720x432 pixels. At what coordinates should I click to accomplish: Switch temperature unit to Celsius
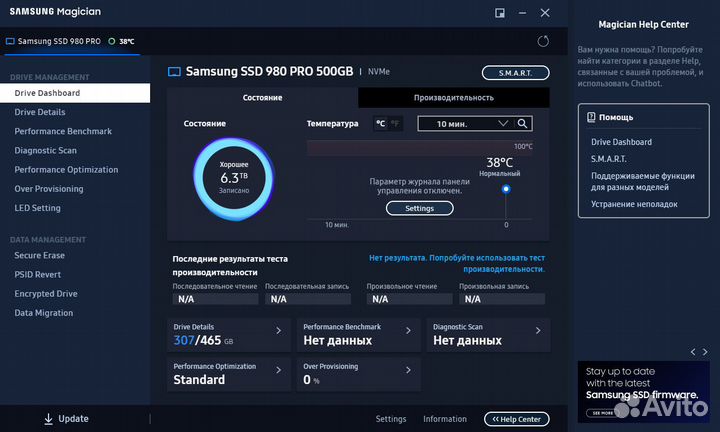click(x=380, y=123)
